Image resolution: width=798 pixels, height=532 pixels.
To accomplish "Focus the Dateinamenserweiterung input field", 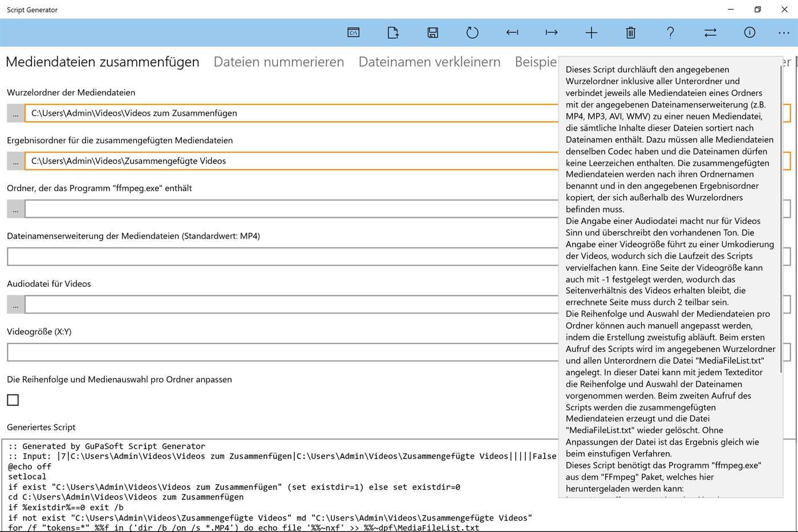I will point(399,257).
